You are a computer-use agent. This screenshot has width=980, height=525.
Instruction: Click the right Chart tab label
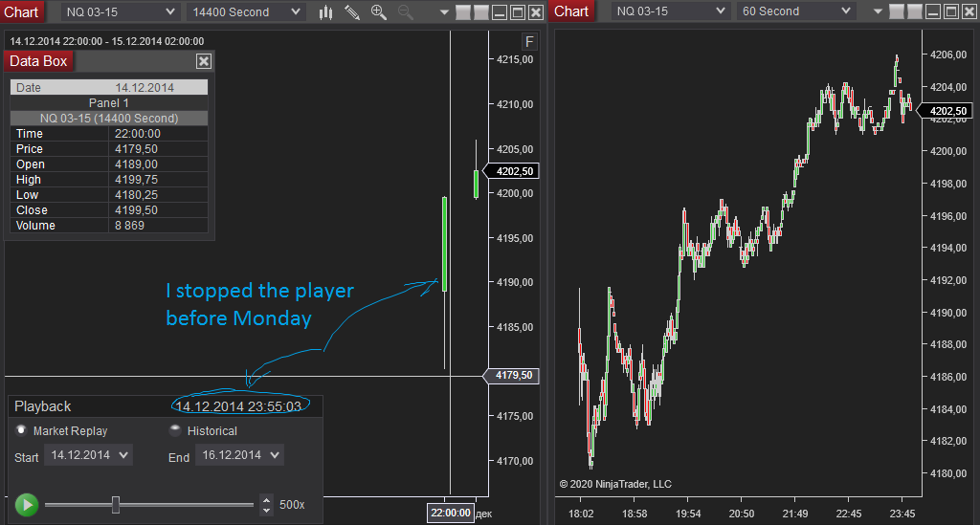(x=571, y=11)
